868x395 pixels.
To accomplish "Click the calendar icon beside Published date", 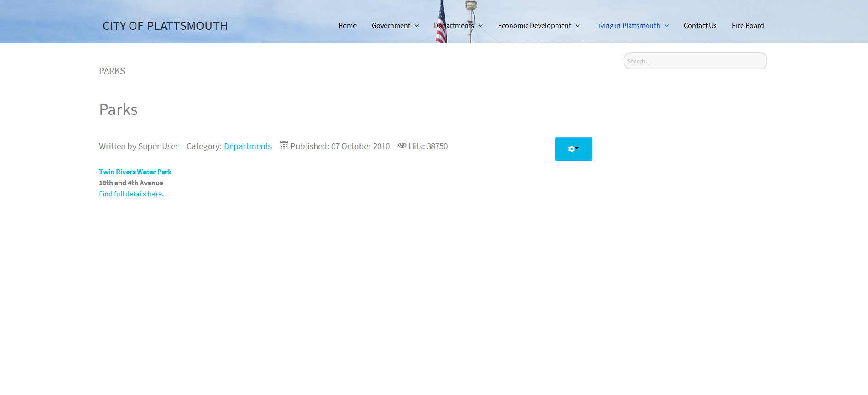I will (x=284, y=145).
